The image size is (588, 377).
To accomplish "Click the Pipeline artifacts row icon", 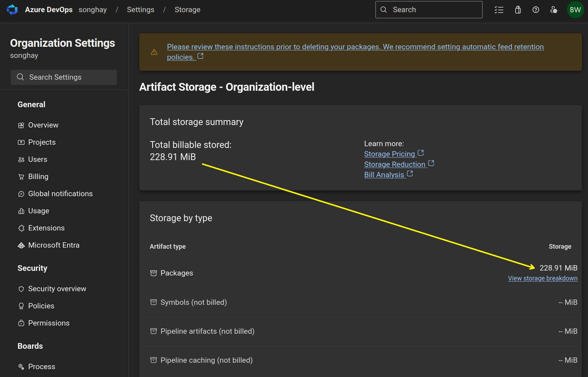I will (x=154, y=331).
